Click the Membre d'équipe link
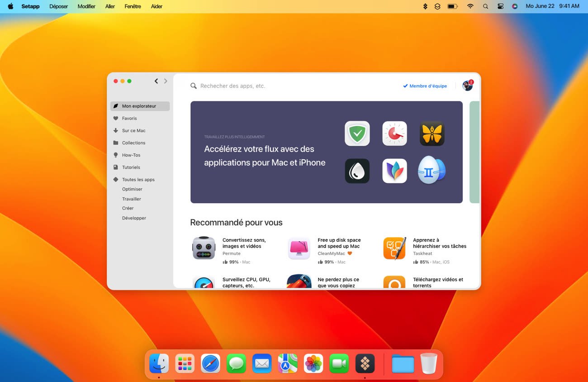This screenshot has height=382, width=588. [x=425, y=86]
